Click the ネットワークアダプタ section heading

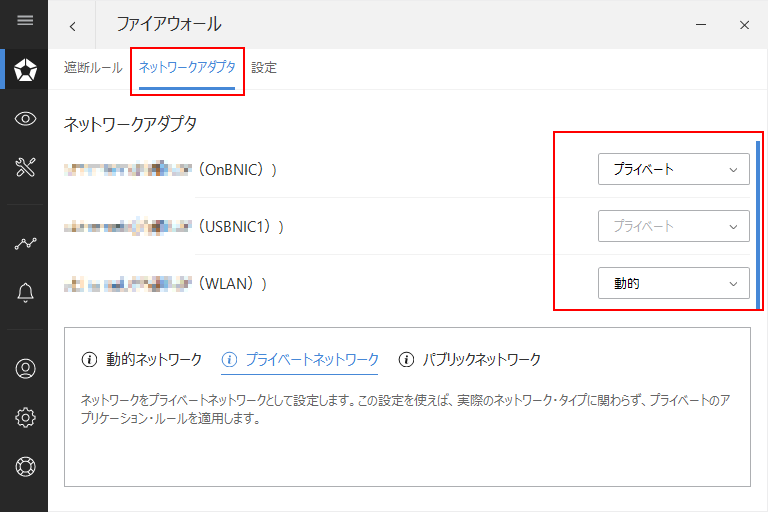pos(130,124)
